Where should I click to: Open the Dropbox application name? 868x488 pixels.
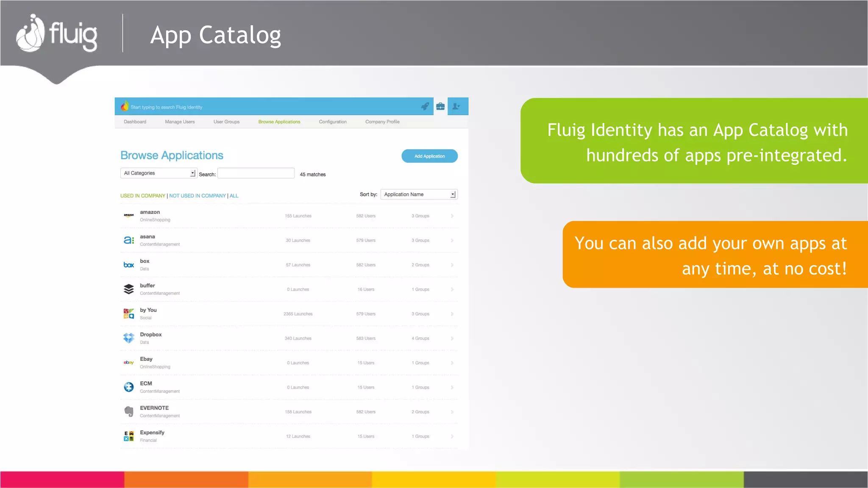pyautogui.click(x=151, y=335)
